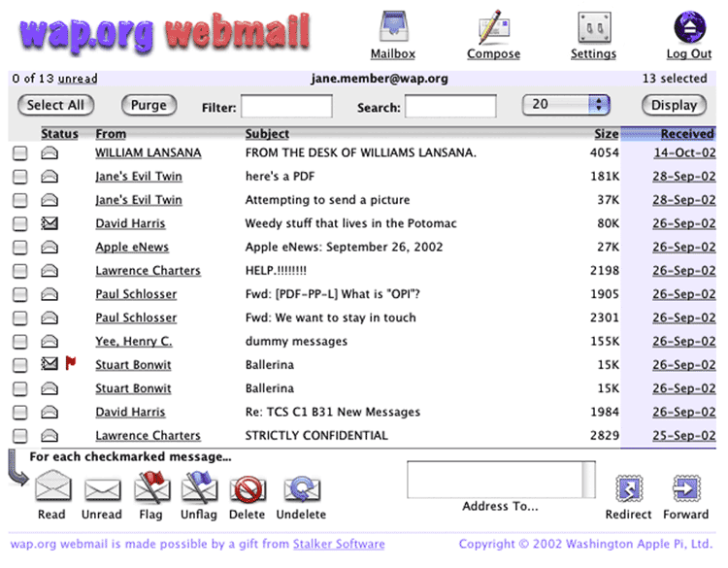The image size is (728, 568).
Task: Click the Flag envelope icon
Action: tap(152, 486)
